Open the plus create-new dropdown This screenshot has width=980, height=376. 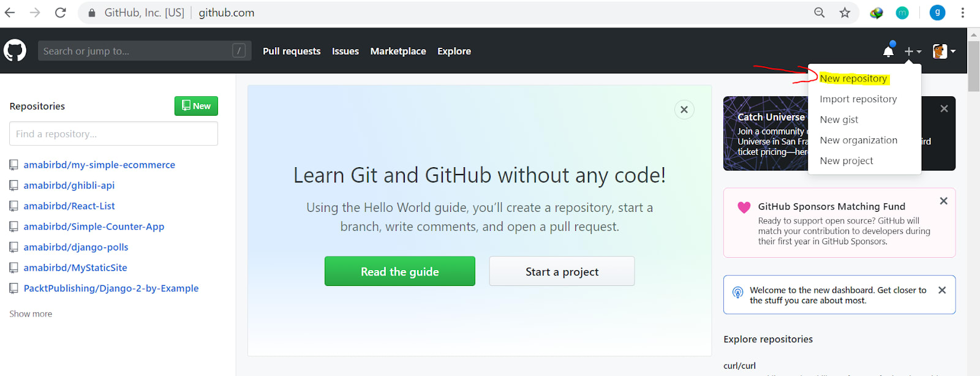pos(913,51)
